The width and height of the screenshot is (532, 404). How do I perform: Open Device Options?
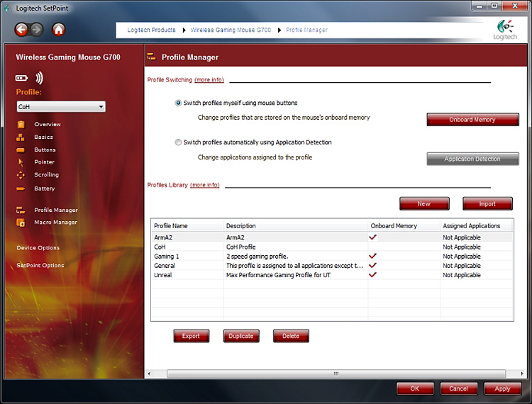point(38,248)
